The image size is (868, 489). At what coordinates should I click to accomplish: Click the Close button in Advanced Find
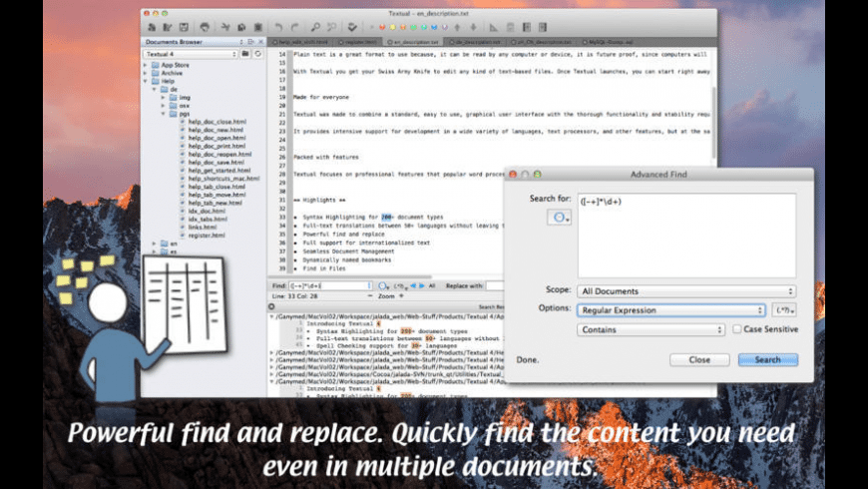pyautogui.click(x=699, y=360)
